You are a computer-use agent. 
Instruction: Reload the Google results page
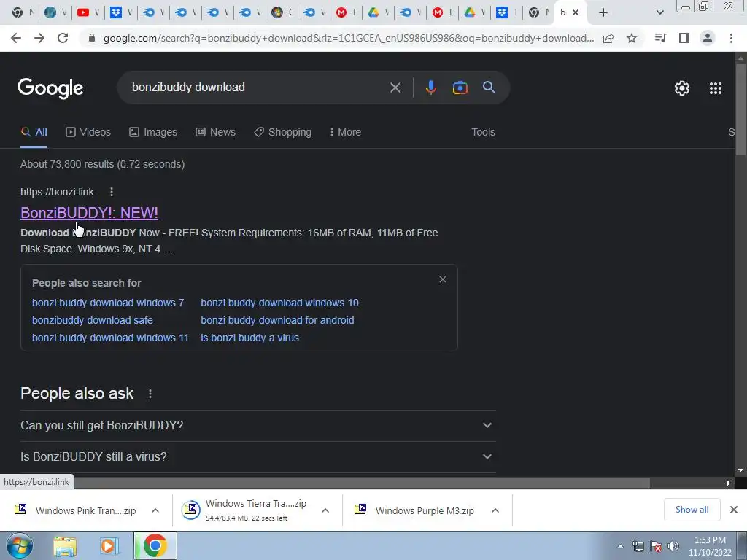point(63,38)
